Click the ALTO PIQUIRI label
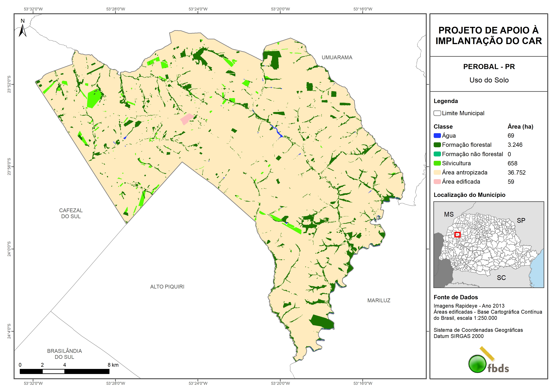The image size is (555, 392). pyautogui.click(x=167, y=287)
